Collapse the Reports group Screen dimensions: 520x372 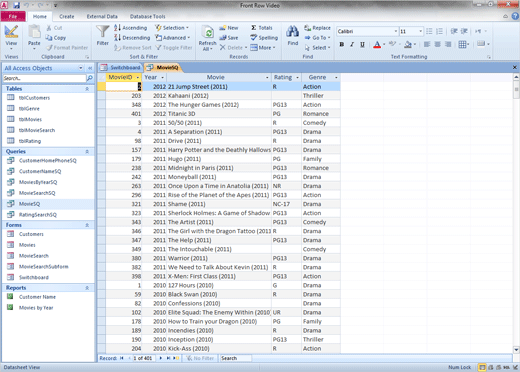point(87,288)
